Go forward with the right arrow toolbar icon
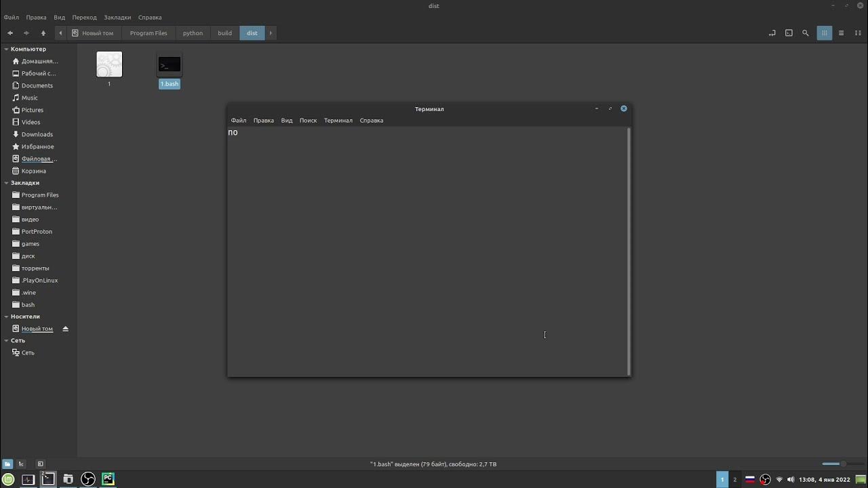The image size is (868, 488). [x=26, y=33]
